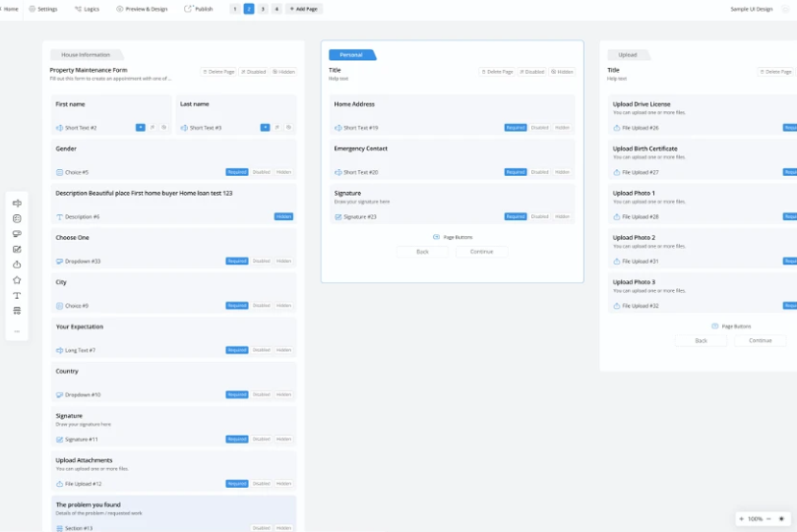Click Back button on the Upload page

click(x=701, y=340)
